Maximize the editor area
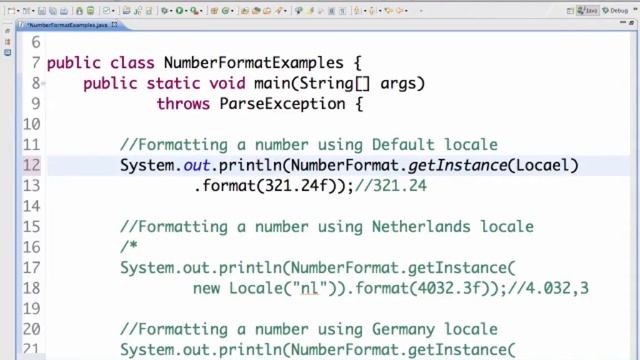 click(x=631, y=22)
